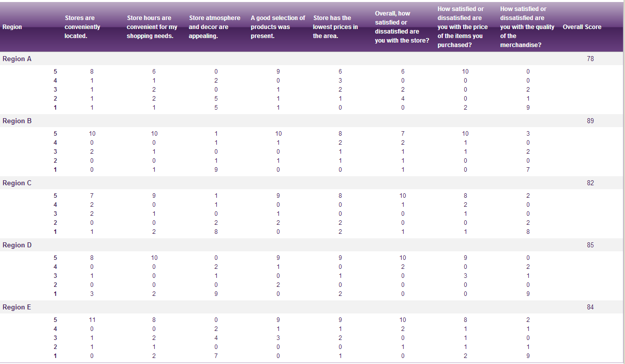The height and width of the screenshot is (364, 625).
Task: Select the "Store atmosphere and decor are appealing." header
Action: click(214, 27)
